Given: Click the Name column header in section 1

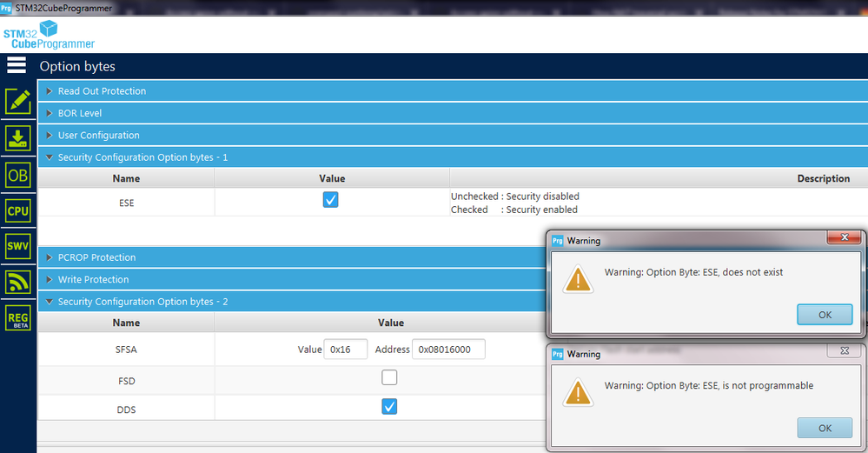Looking at the screenshot, I should pos(126,178).
